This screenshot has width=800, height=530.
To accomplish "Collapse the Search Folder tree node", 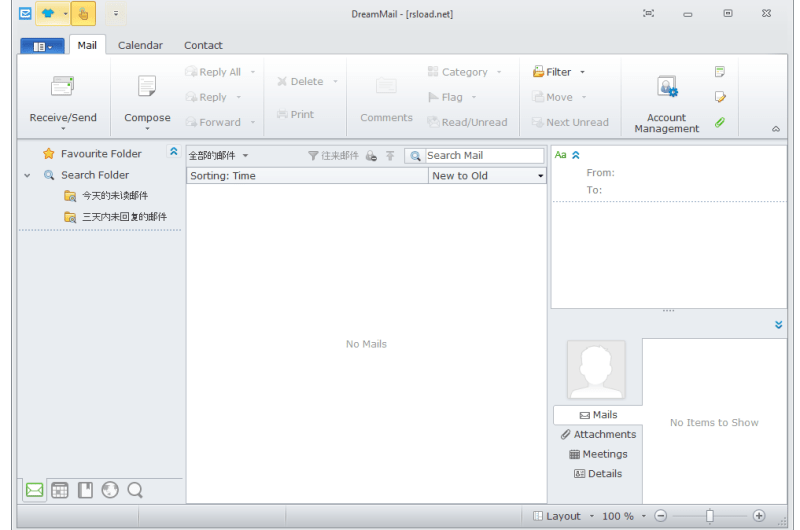I will (27, 175).
